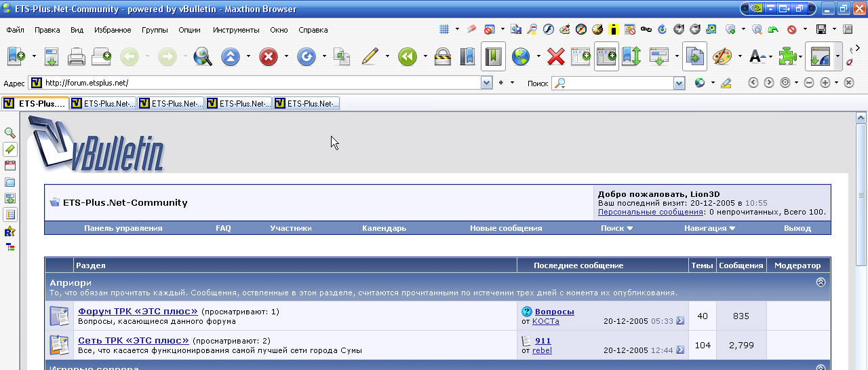Viewport: 868px width, 370px height.
Task: Click the printer icon in the toolbar
Action: (77, 57)
